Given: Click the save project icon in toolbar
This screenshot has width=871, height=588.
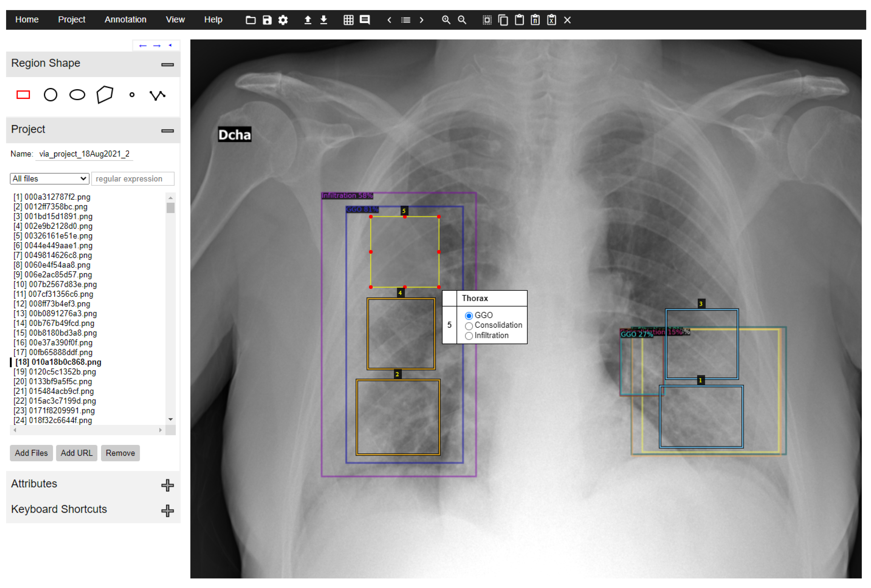Looking at the screenshot, I should pos(267,20).
